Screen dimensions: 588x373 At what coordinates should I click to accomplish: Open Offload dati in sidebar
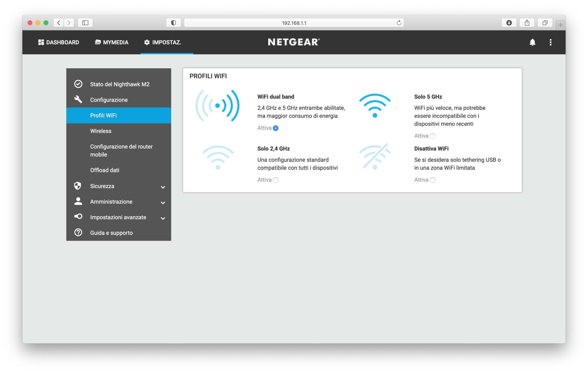105,170
